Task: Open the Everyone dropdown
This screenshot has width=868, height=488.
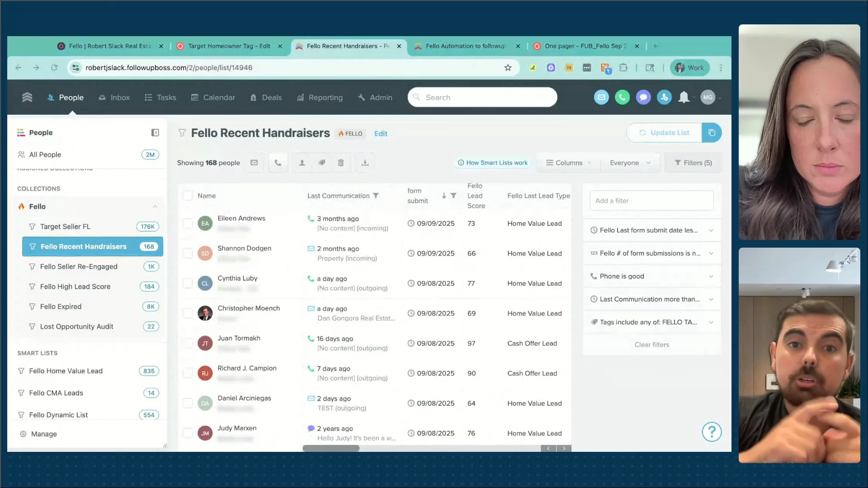Action: 630,163
